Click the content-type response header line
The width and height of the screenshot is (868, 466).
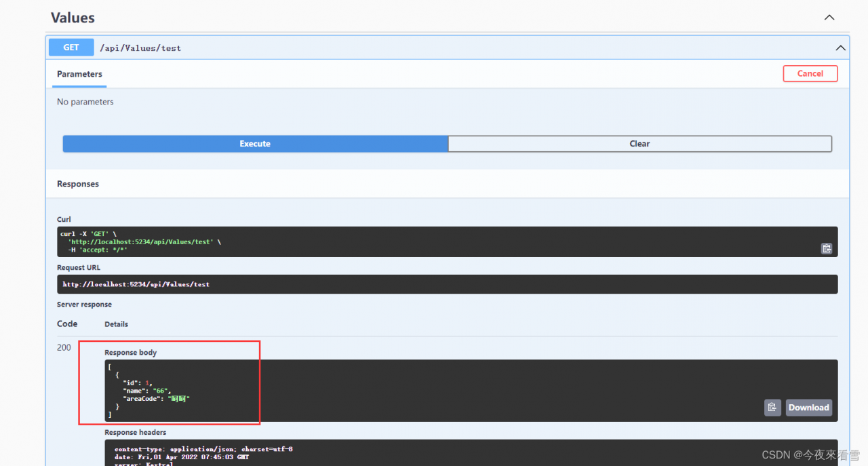pyautogui.click(x=203, y=449)
